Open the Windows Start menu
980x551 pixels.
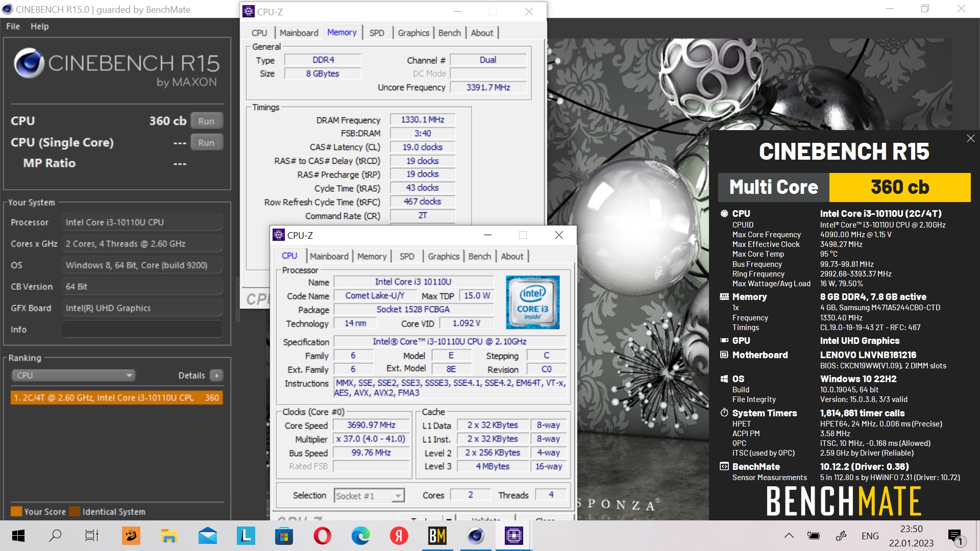(18, 536)
